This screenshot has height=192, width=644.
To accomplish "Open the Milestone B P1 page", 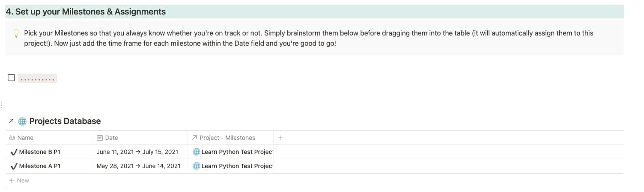I will [39, 152].
